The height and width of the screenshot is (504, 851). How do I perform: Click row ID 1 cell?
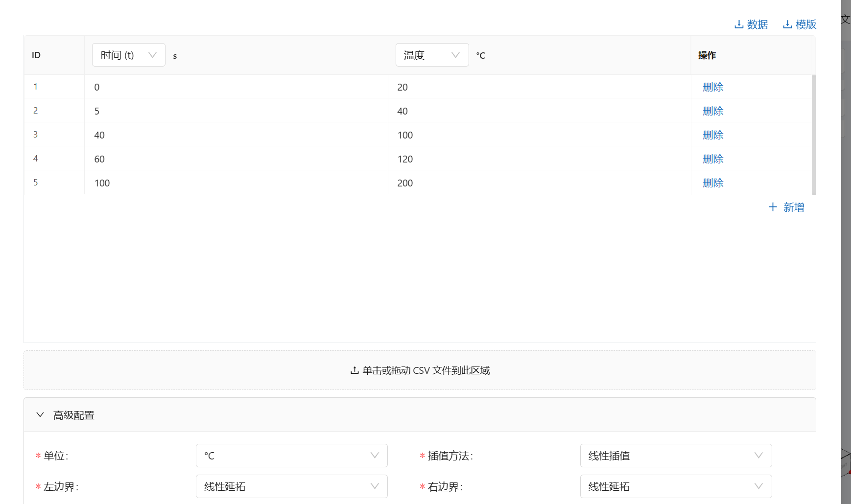coord(54,87)
